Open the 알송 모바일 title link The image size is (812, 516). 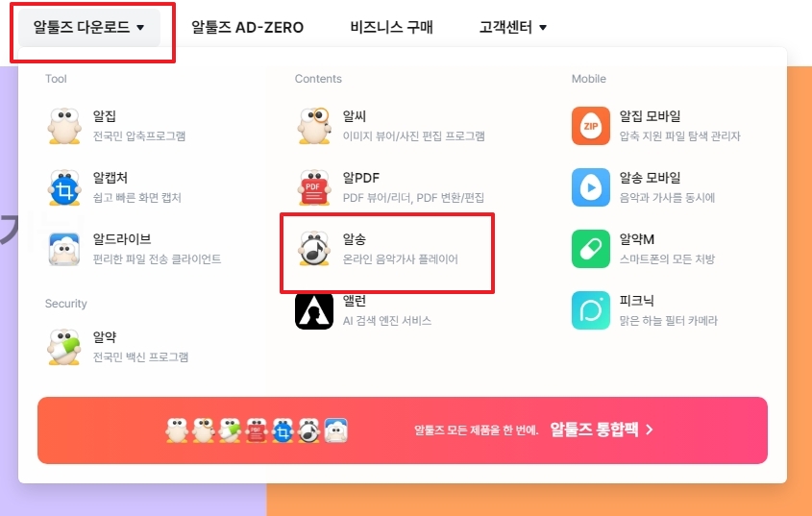(650, 178)
